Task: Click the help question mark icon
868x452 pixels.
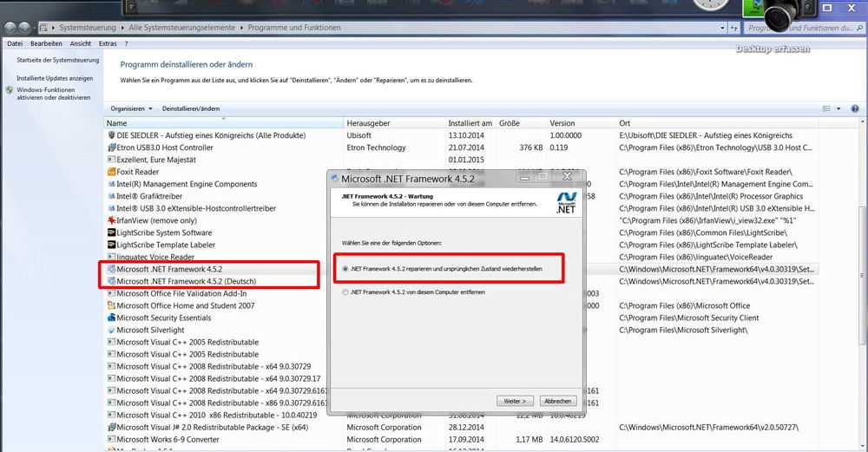Action: tap(855, 109)
